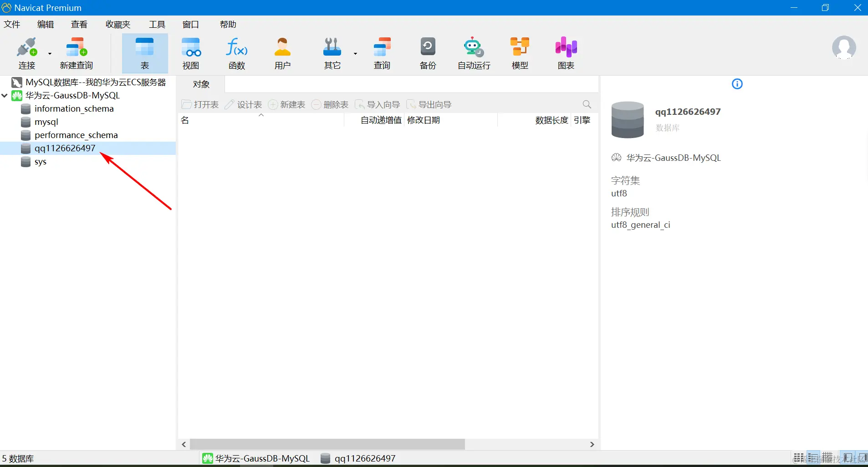Click the 其它 (Others) toolbar icon

(332, 53)
